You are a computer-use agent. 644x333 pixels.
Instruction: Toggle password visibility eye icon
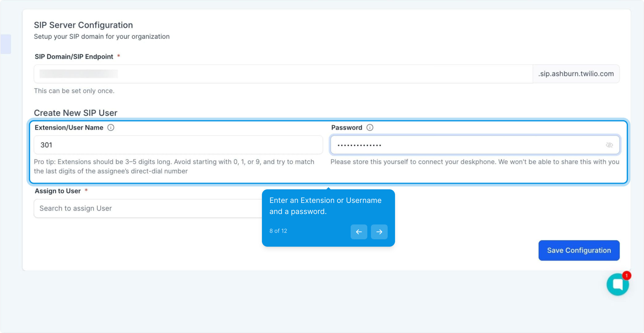click(609, 145)
